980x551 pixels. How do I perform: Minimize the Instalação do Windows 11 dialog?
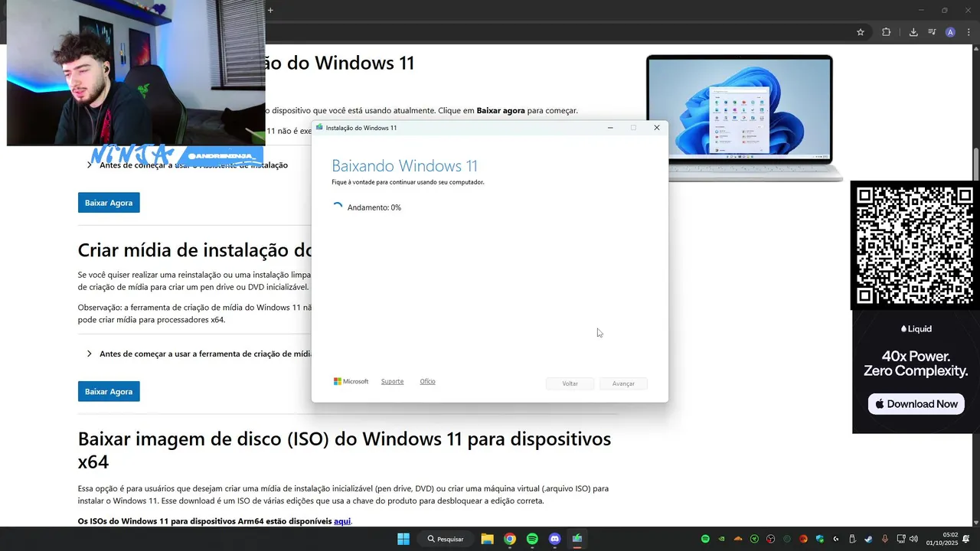pyautogui.click(x=610, y=128)
